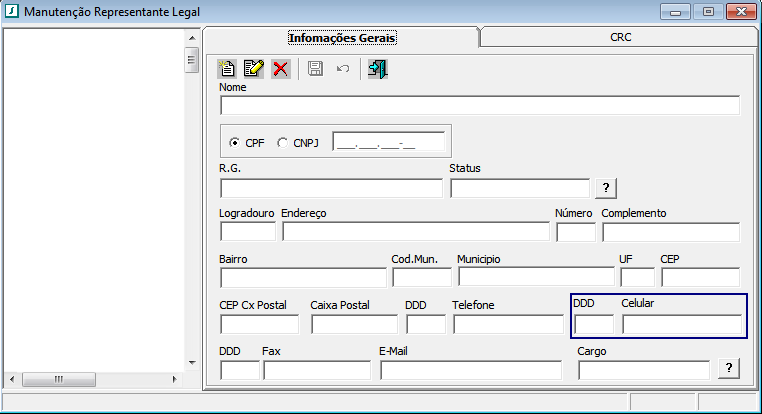Click the Save floppy disk icon
The image size is (762, 414).
tap(315, 69)
